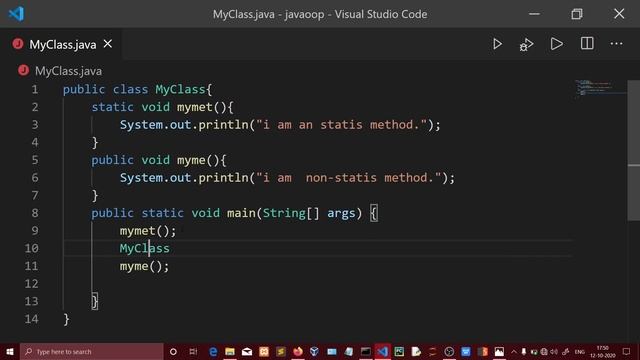
Task: Open the command prompt taskbar icon
Action: point(365,351)
